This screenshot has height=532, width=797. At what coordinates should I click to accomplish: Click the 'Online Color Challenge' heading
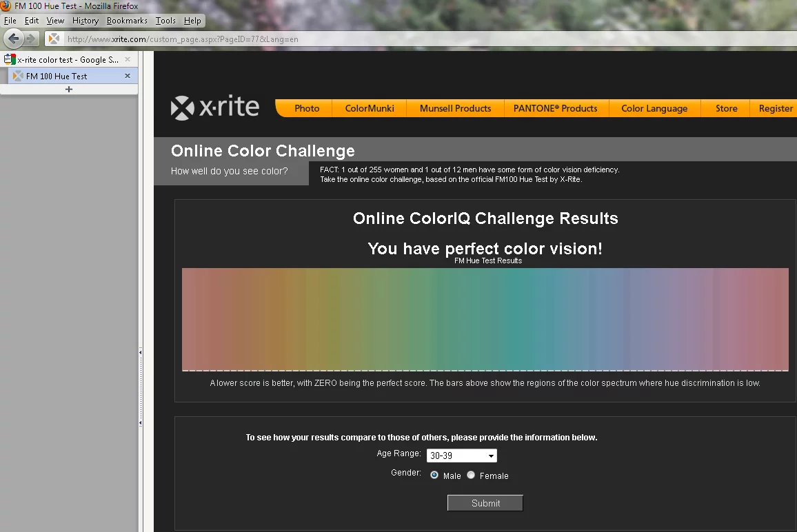tap(263, 151)
